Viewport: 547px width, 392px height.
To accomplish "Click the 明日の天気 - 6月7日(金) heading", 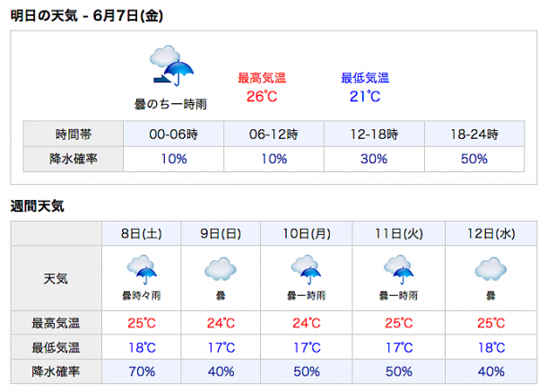I will (x=87, y=16).
